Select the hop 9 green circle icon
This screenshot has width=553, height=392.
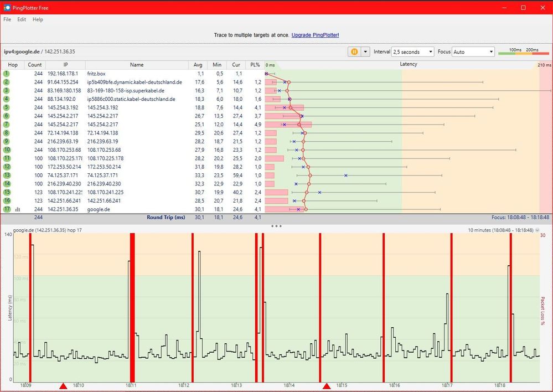(7, 142)
